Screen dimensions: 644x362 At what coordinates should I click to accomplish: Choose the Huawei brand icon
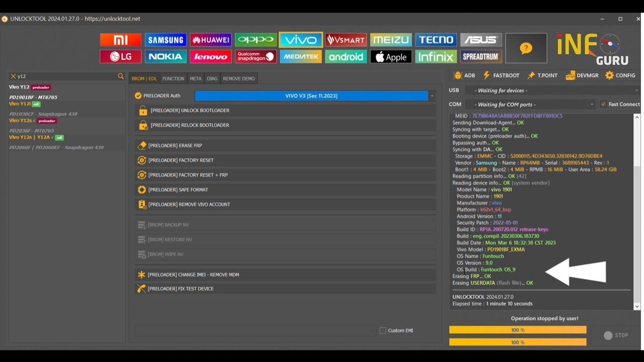click(x=211, y=40)
